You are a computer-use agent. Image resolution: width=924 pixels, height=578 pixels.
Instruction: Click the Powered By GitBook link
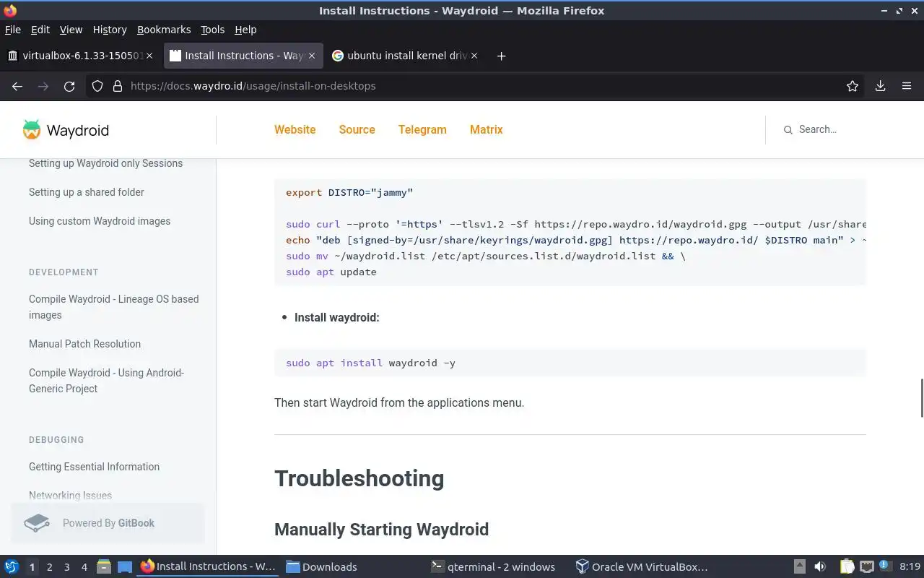[108, 523]
